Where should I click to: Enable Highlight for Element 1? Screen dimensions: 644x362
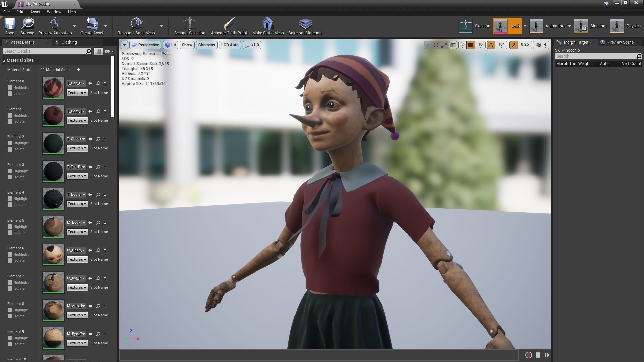(x=10, y=115)
